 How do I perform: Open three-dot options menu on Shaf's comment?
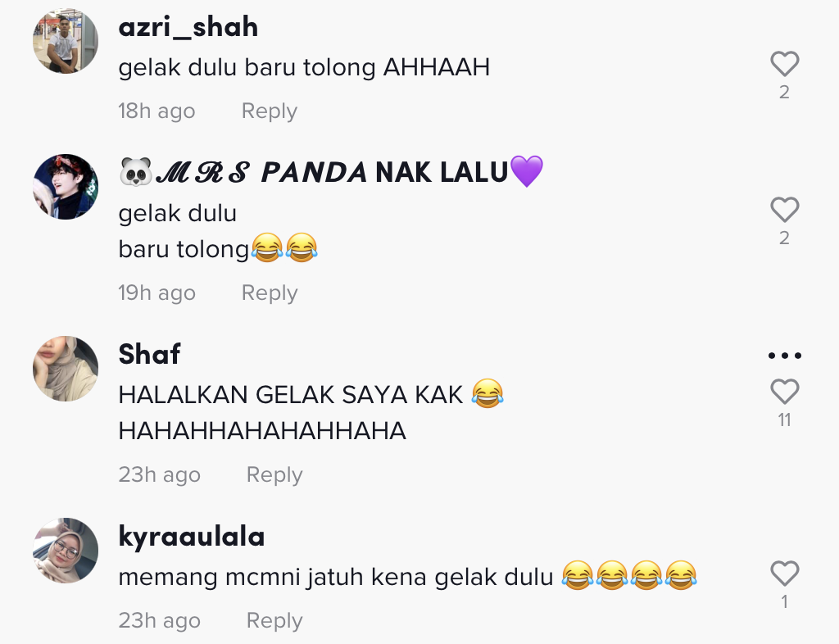(784, 355)
